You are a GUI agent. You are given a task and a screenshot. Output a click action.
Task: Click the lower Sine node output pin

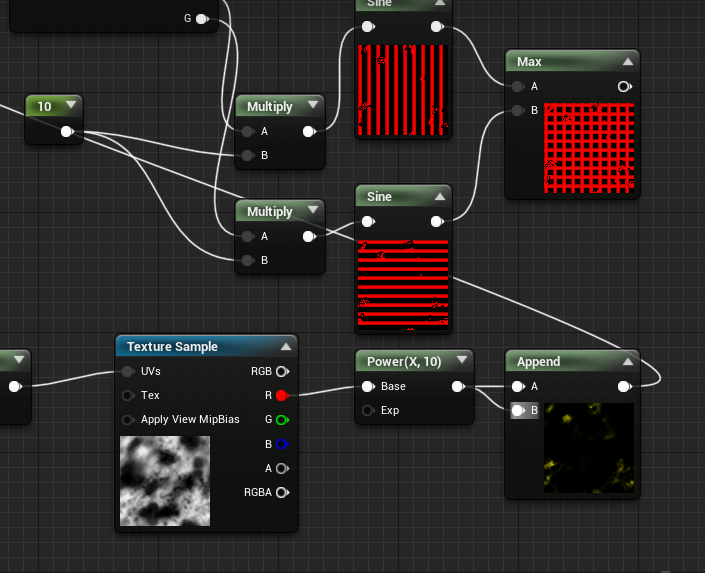pos(437,221)
